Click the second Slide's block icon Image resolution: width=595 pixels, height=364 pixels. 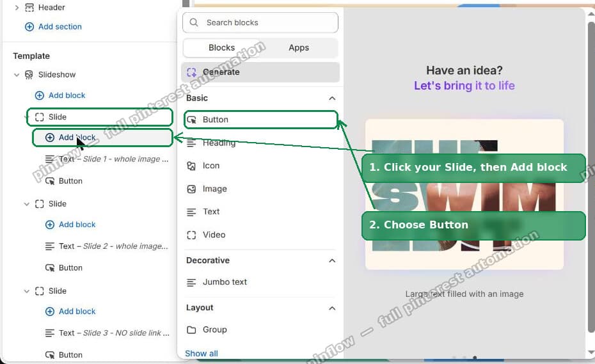tap(40, 204)
